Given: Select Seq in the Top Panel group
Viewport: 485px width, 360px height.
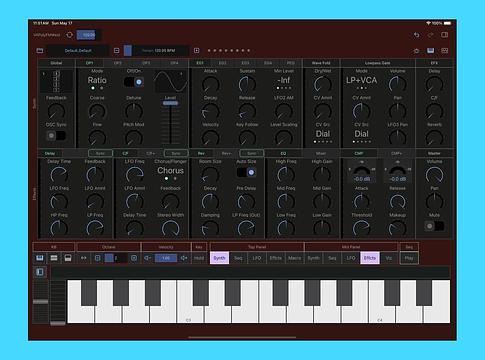Looking at the screenshot, I should click(x=238, y=258).
